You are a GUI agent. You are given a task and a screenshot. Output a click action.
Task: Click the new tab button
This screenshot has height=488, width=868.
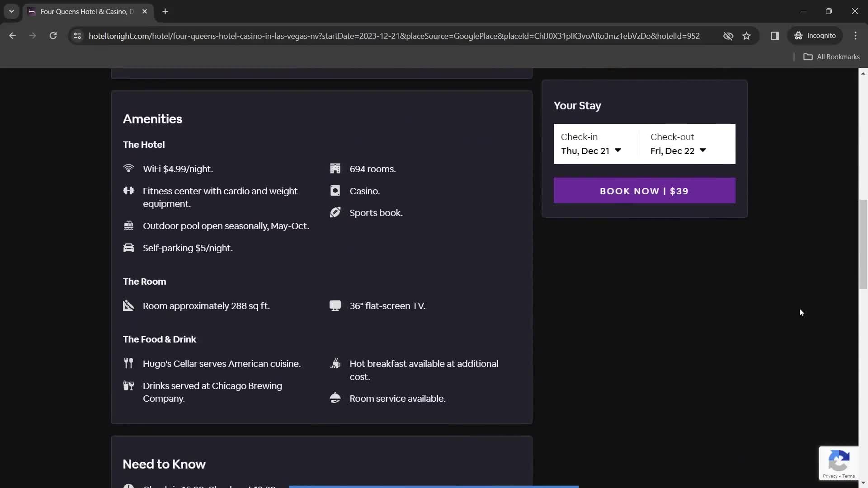(x=165, y=11)
